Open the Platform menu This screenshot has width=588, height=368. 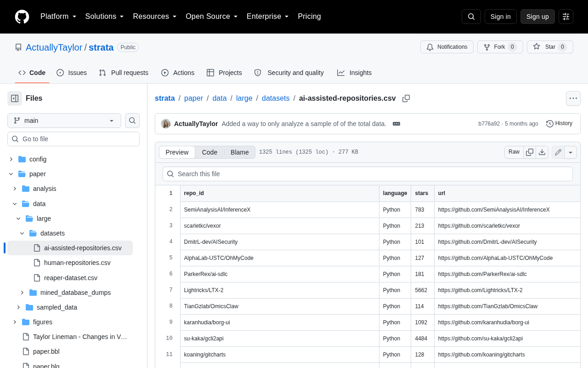coord(58,17)
